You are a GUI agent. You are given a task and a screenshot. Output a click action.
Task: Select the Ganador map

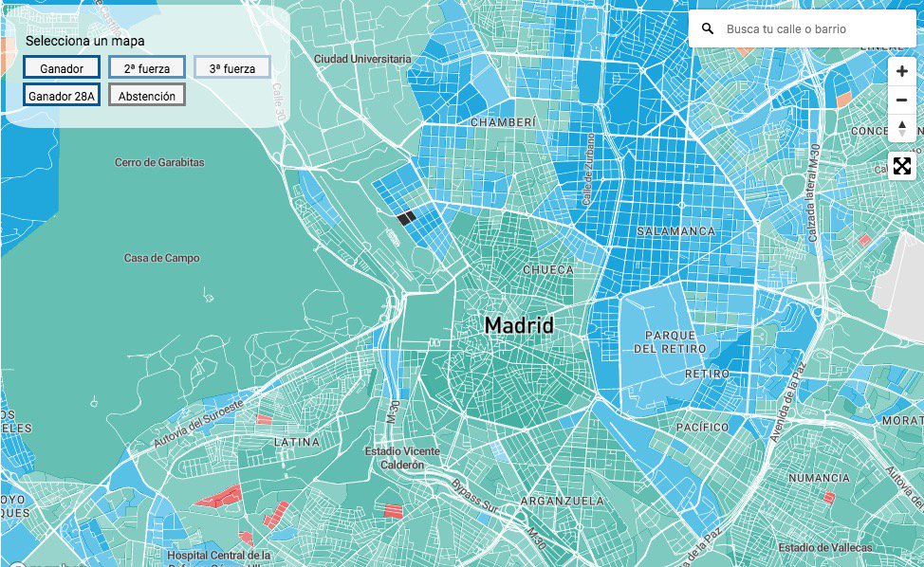click(x=62, y=68)
